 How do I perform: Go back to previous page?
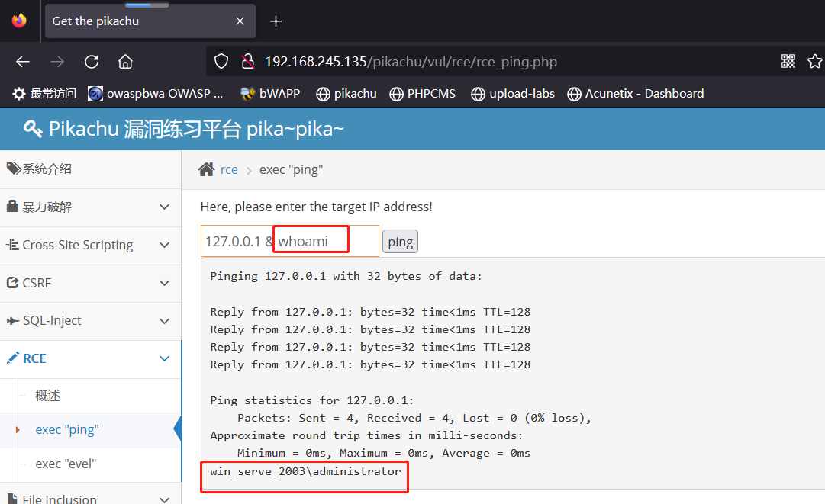point(23,62)
